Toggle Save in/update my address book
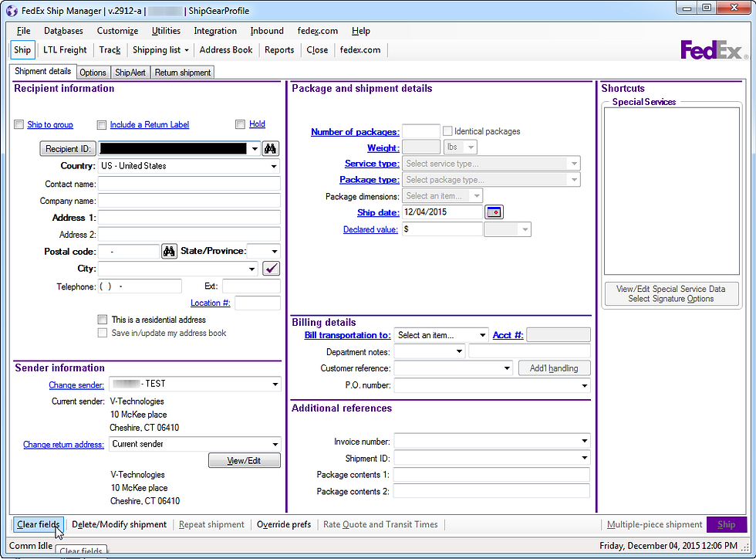Screen dimensions: 756x559 102,333
